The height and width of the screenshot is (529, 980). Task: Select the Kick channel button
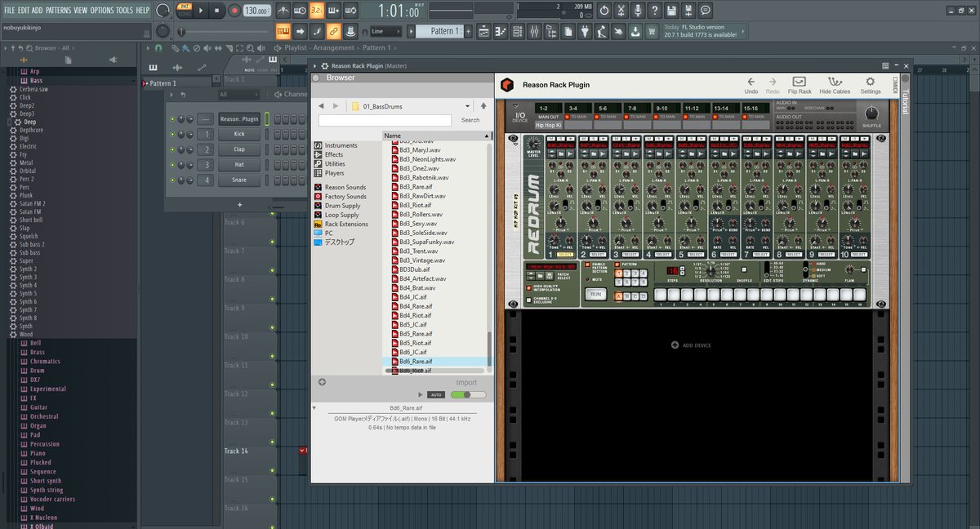point(238,134)
